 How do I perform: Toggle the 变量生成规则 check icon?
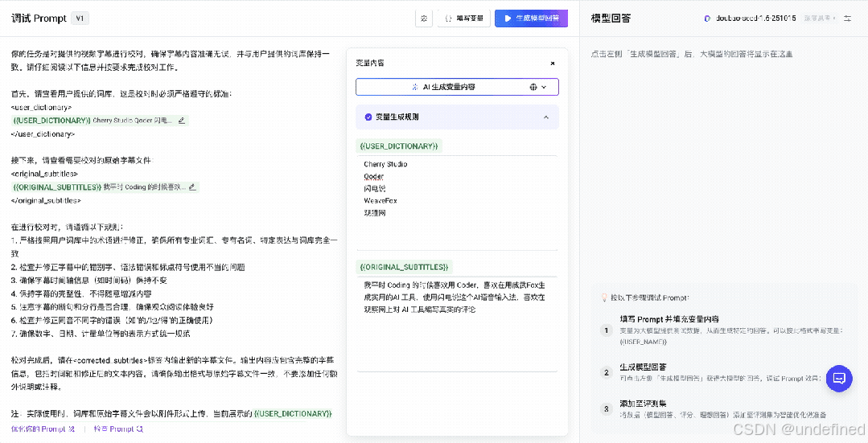click(368, 117)
